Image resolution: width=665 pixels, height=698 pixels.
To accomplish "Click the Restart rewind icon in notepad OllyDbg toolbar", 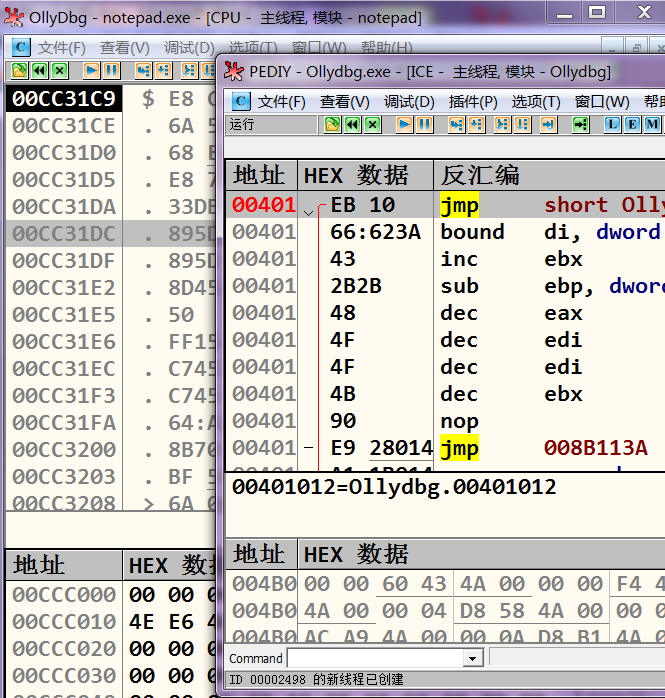I will (40, 70).
